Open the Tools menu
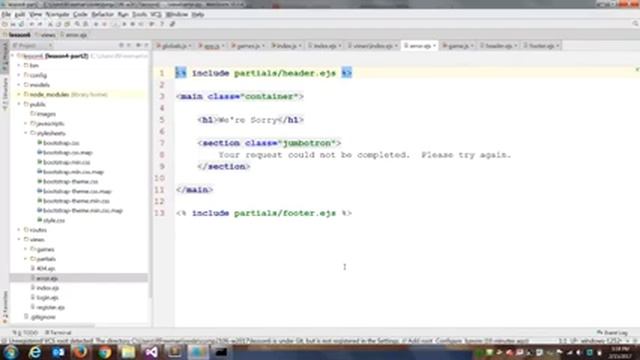 click(x=139, y=14)
